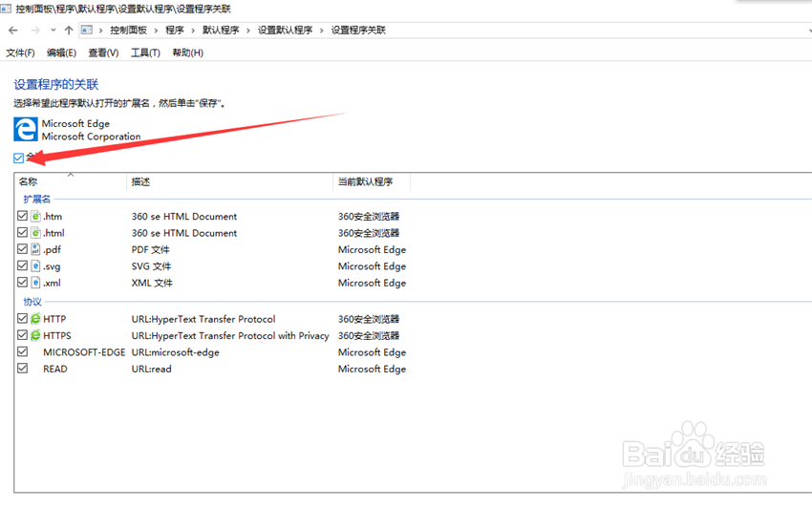
Task: Uncheck the .xml extension checkbox
Action: tap(22, 282)
